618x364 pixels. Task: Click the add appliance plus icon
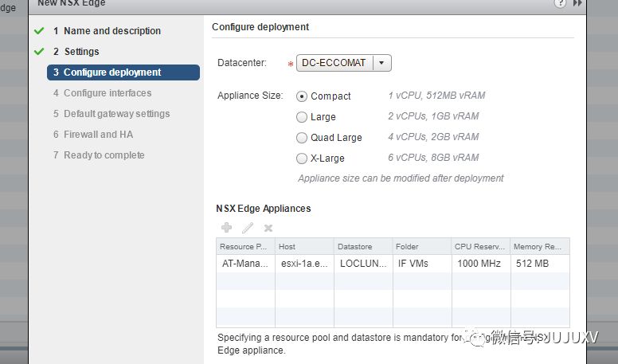click(x=227, y=228)
